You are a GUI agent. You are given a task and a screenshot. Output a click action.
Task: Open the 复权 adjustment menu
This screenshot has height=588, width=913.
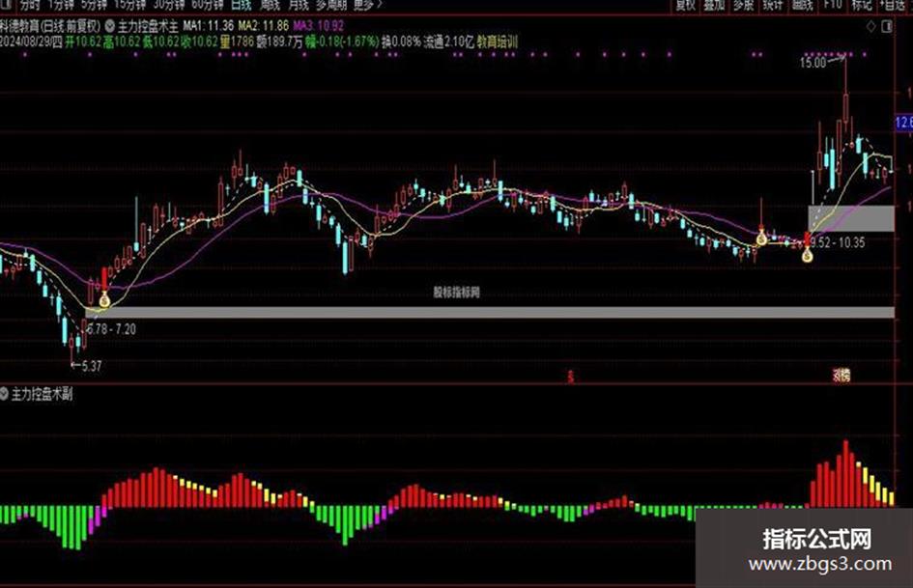(685, 5)
